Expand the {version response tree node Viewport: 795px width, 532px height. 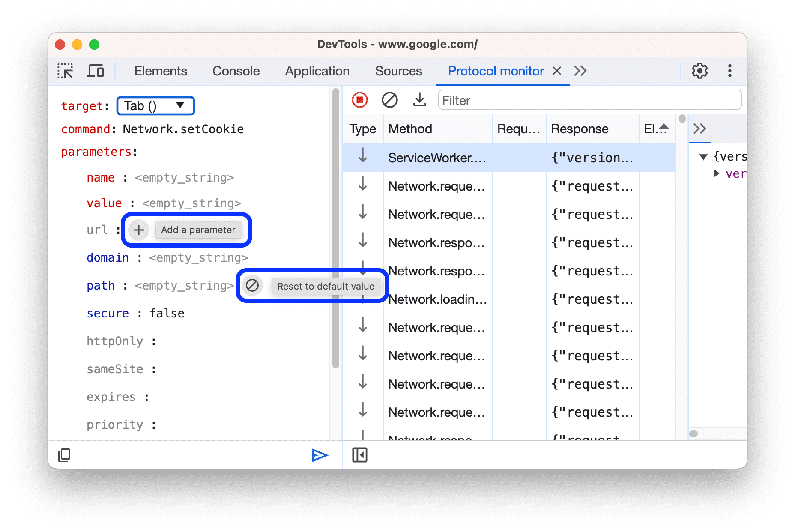click(705, 157)
